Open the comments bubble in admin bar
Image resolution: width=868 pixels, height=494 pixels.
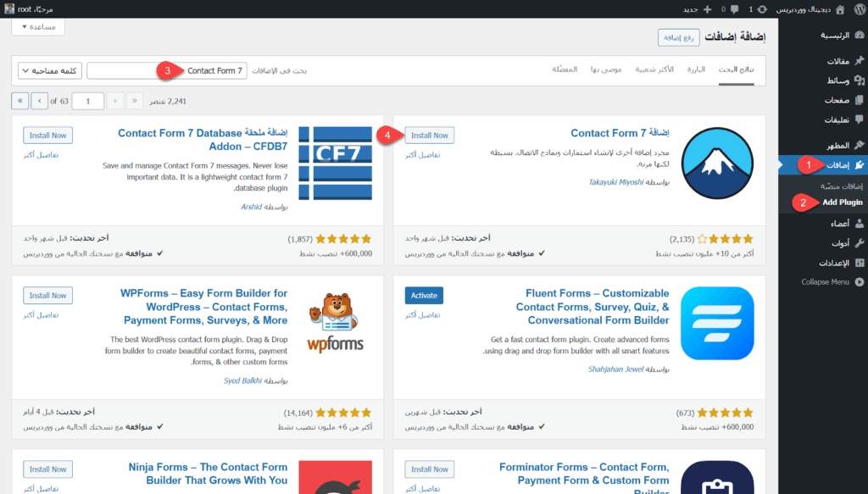735,9
